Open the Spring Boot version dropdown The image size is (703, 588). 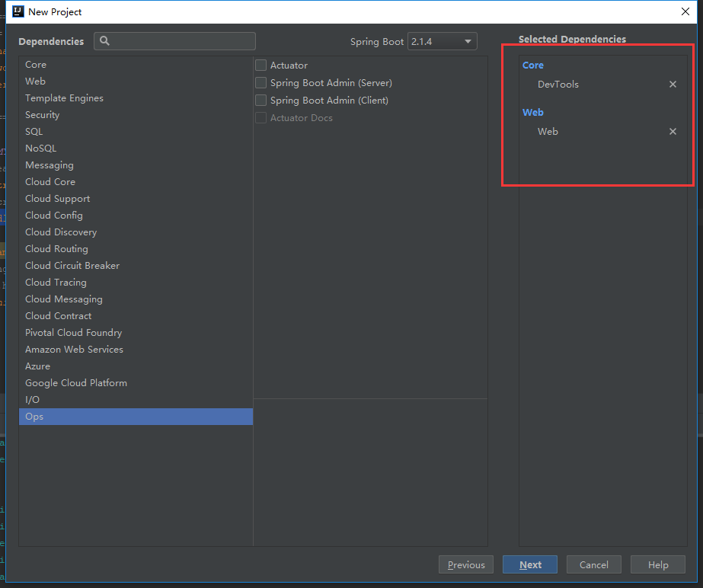[468, 41]
